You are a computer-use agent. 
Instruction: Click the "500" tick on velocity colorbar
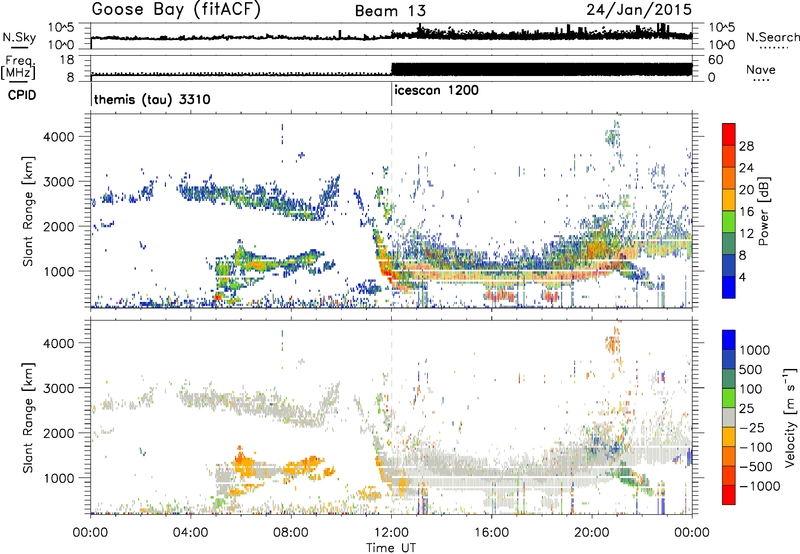point(751,369)
